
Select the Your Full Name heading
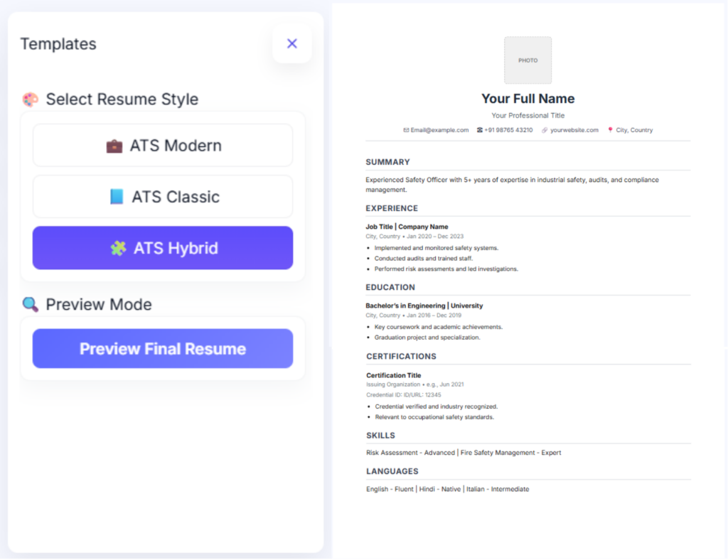click(x=528, y=99)
